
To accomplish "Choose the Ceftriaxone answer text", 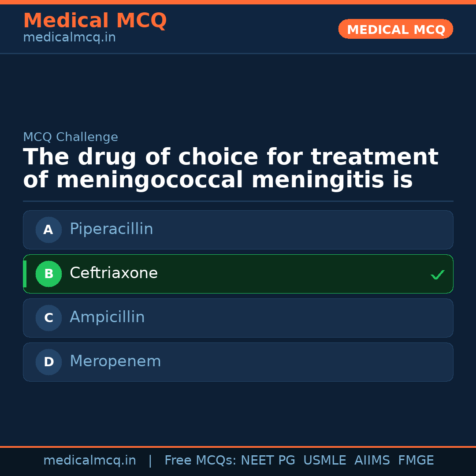I will click(x=114, y=273).
